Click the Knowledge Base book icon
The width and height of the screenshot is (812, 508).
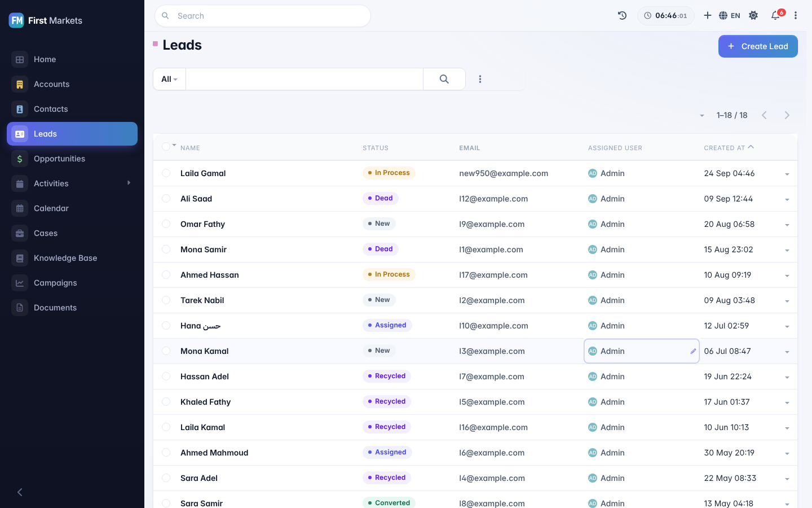tap(20, 258)
